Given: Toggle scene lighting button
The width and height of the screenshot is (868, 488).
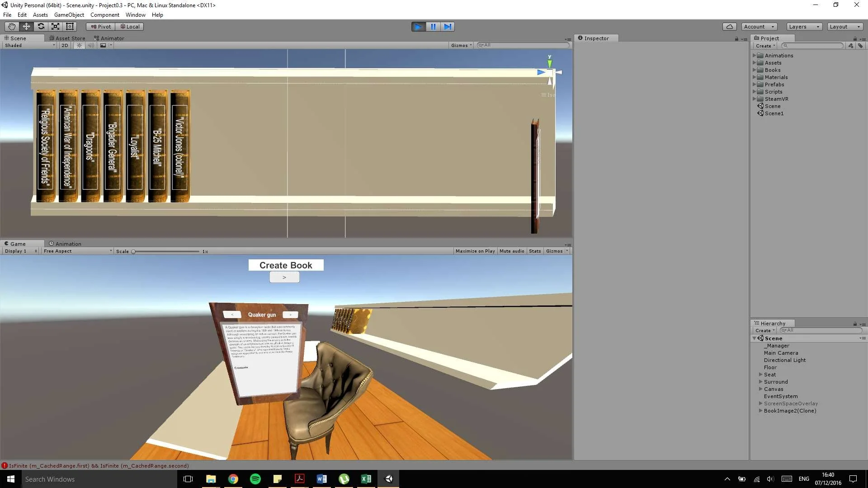Looking at the screenshot, I should [x=80, y=45].
